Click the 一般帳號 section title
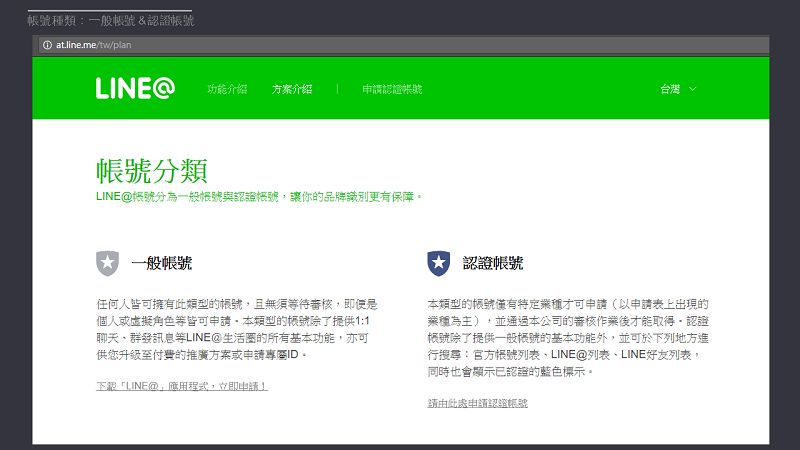Image resolution: width=800 pixels, height=450 pixels. pyautogui.click(x=162, y=263)
